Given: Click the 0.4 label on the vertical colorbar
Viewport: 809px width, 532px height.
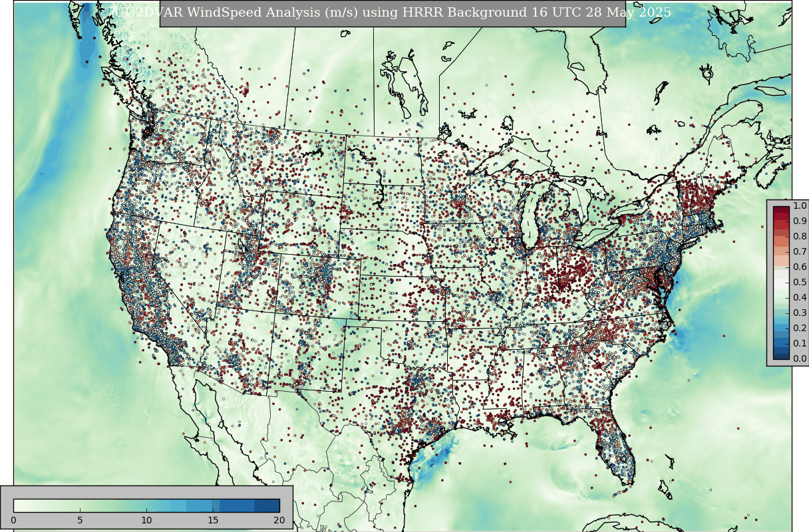Looking at the screenshot, I should [x=800, y=298].
